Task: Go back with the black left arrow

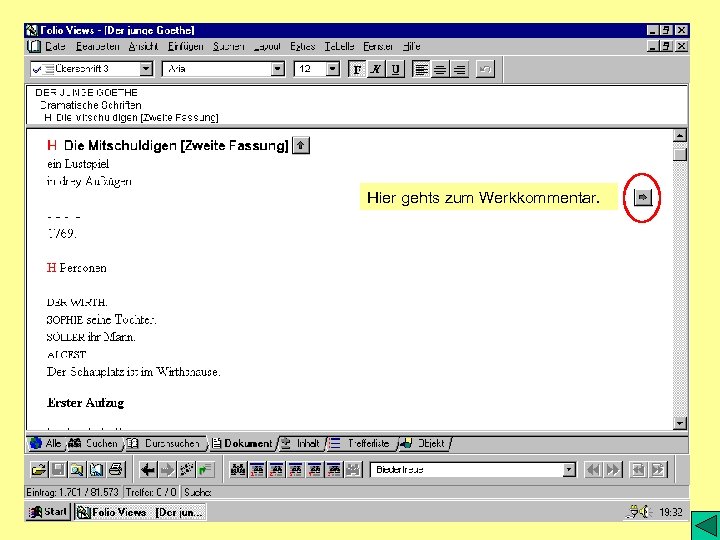Action: tap(148, 469)
